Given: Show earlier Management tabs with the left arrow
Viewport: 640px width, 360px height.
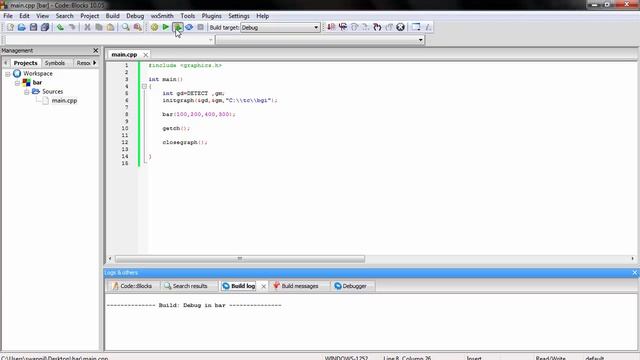Looking at the screenshot, I should coord(6,63).
